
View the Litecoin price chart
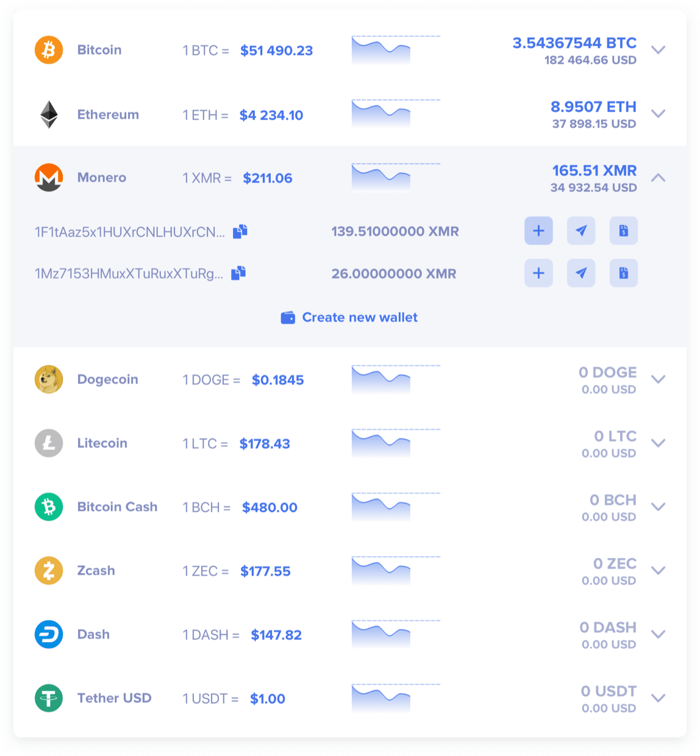396,443
